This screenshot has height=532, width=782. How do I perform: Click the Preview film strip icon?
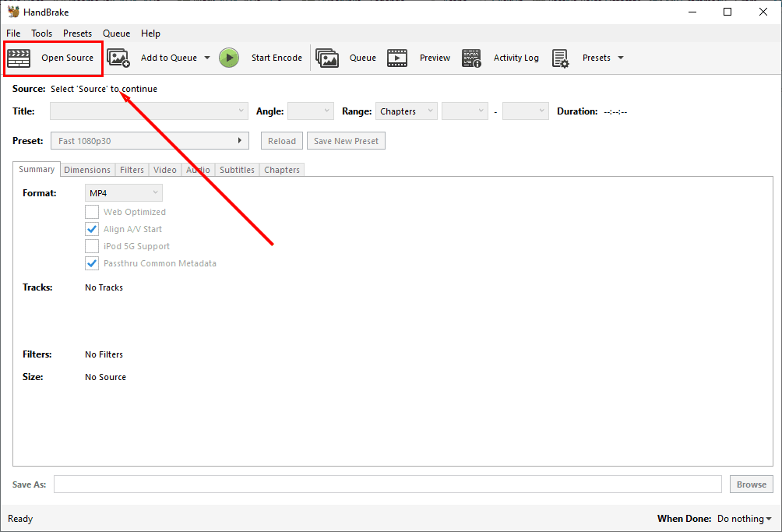click(x=397, y=58)
